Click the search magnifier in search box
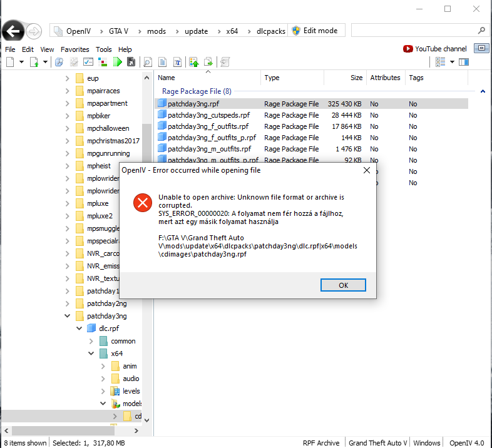Viewport: 492px width, 448px height. tap(481, 31)
